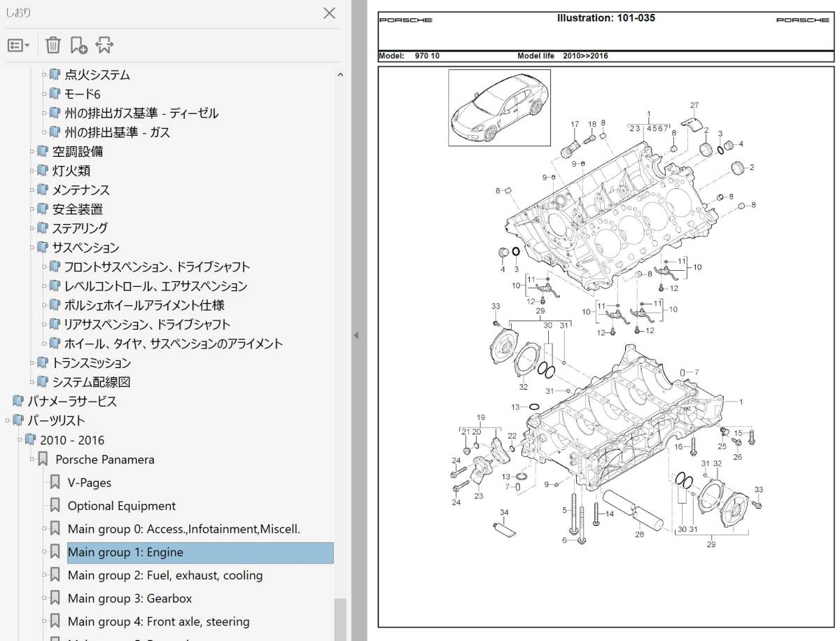The width and height of the screenshot is (840, 641).
Task: Select the サスペンション bookmark label
Action: click(x=85, y=248)
